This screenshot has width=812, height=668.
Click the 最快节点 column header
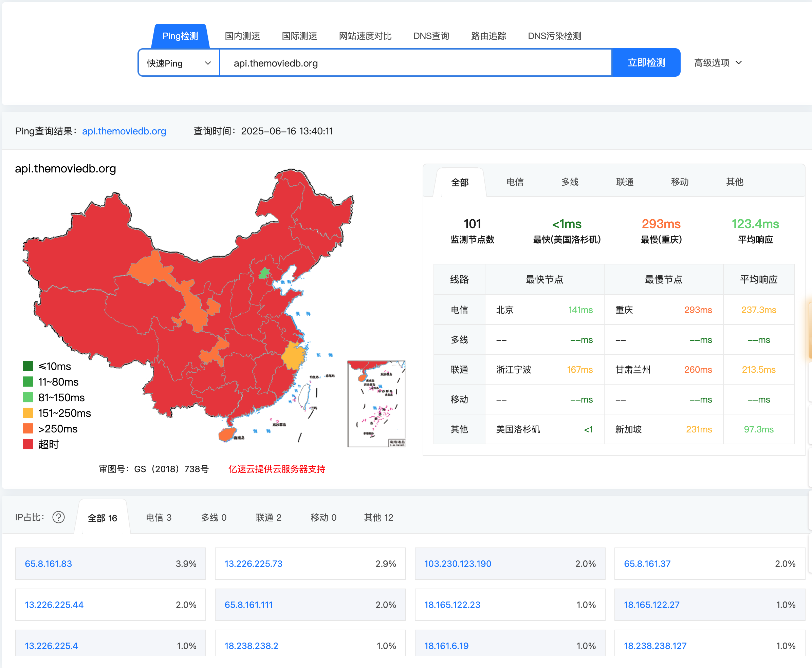(x=545, y=279)
